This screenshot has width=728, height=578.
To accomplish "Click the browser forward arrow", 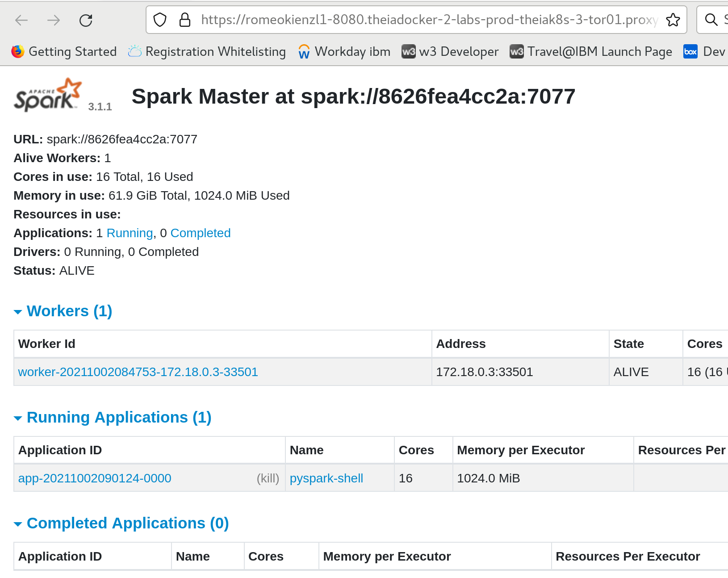I will coord(54,20).
